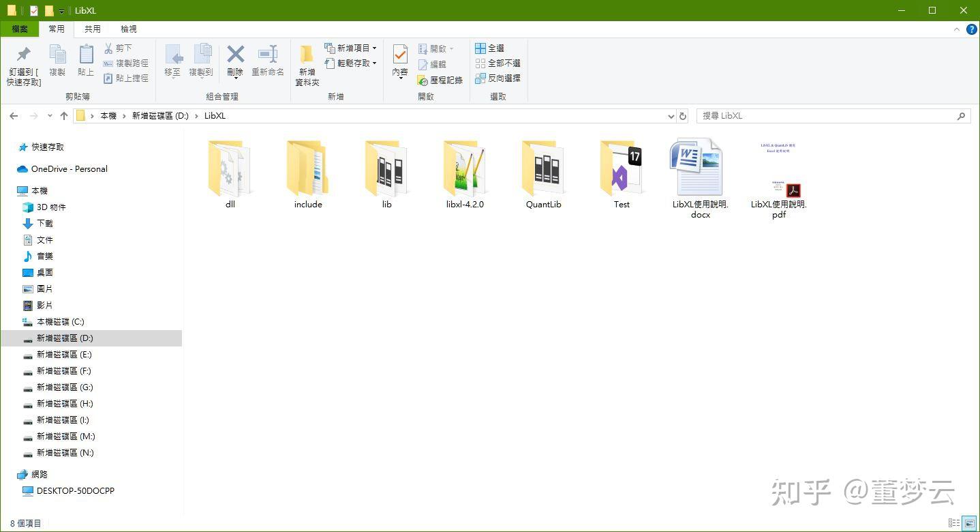Viewport: 980px width, 532px height.
Task: Navigate back using the back arrow
Action: 14,115
